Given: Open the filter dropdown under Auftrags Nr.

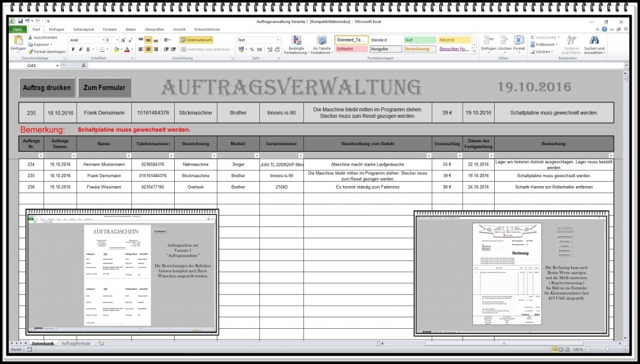Looking at the screenshot, I should coord(40,155).
